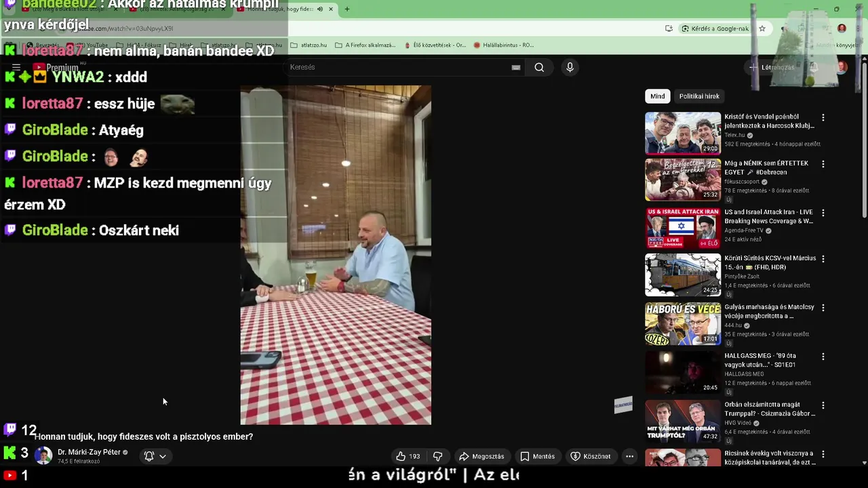Open Gulyás marhasága és Matolcsy video title

769,311
